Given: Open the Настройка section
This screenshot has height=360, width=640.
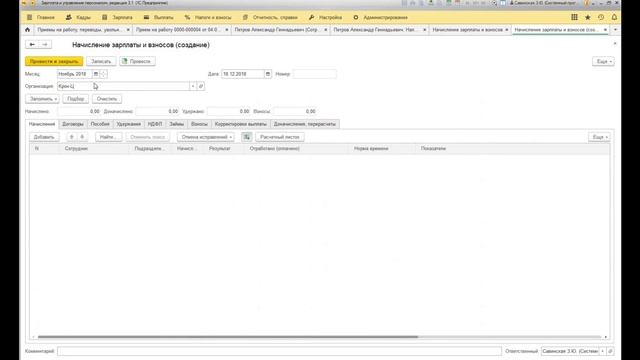Looking at the screenshot, I should coord(325,18).
